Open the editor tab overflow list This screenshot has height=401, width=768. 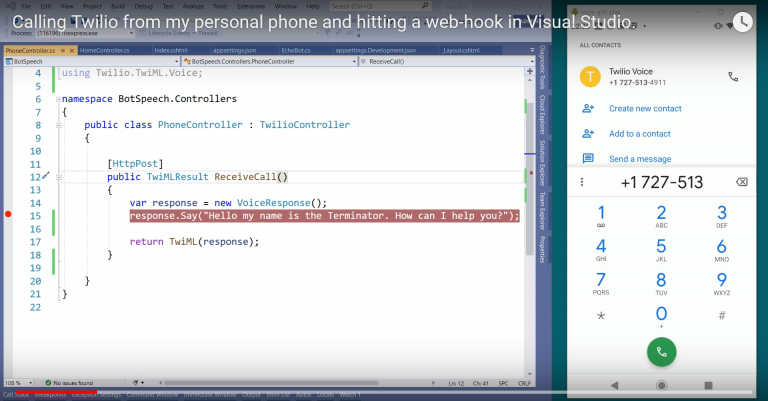532,50
